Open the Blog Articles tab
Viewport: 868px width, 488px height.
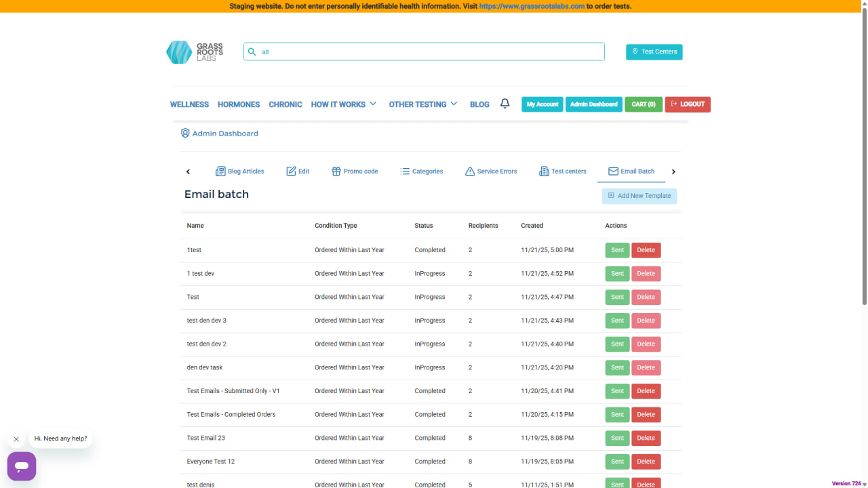240,171
